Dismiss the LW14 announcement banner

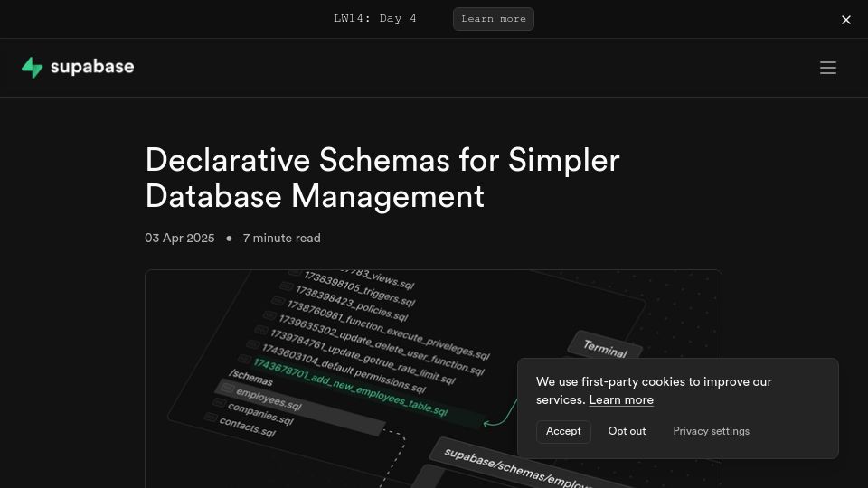tap(846, 20)
